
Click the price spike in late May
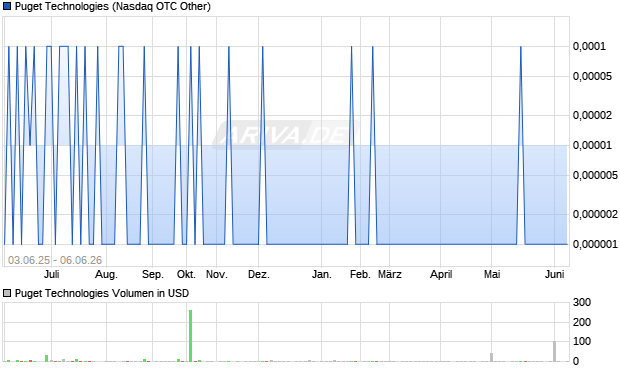[x=521, y=145]
